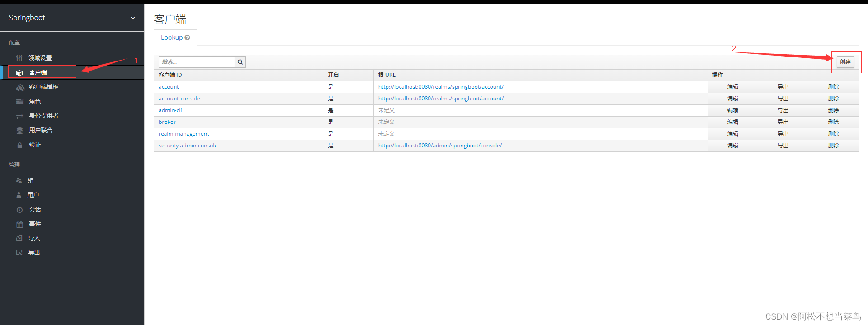This screenshot has height=325, width=868.
Task: Open the account client link
Action: coord(169,87)
